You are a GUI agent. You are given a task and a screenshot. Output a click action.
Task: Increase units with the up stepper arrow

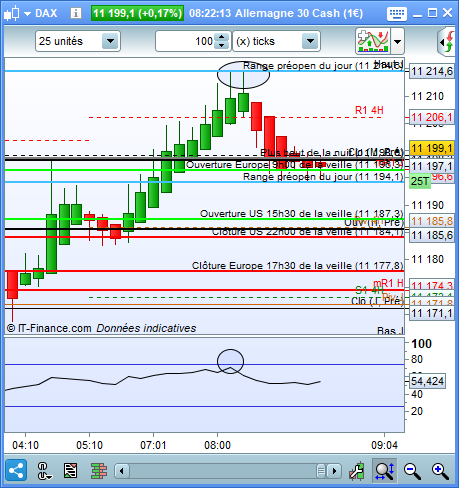(222, 37)
